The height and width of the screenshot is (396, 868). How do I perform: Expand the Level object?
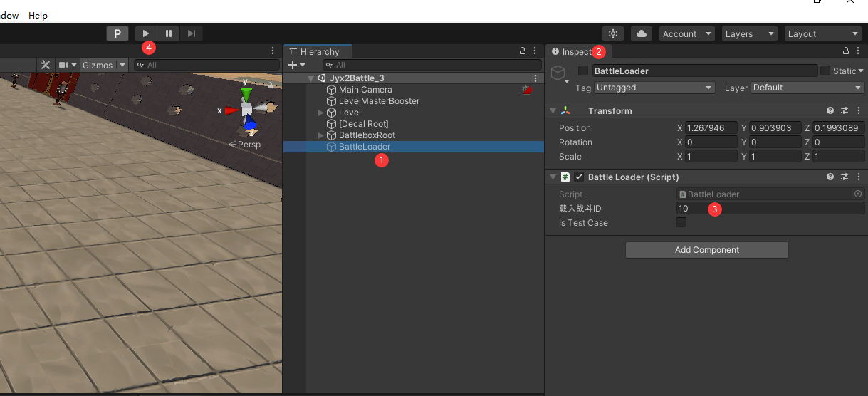pyautogui.click(x=321, y=113)
